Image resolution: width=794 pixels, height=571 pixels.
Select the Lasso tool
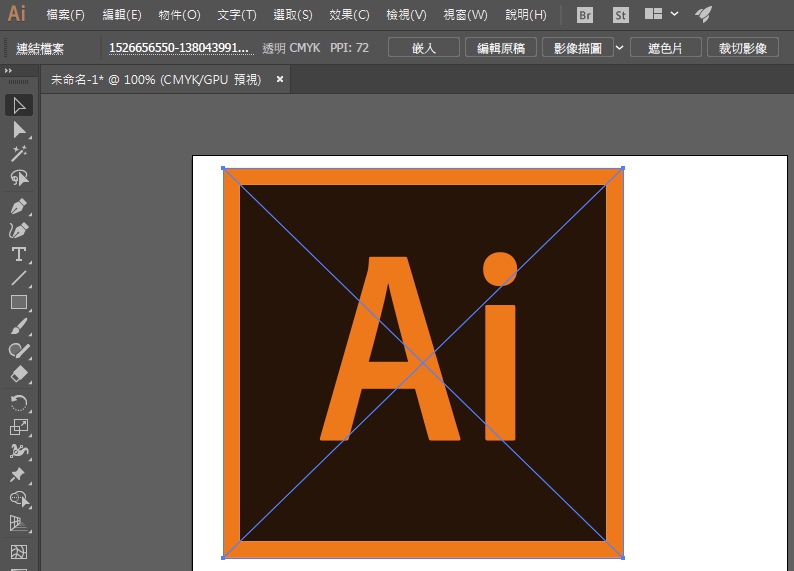[19, 178]
